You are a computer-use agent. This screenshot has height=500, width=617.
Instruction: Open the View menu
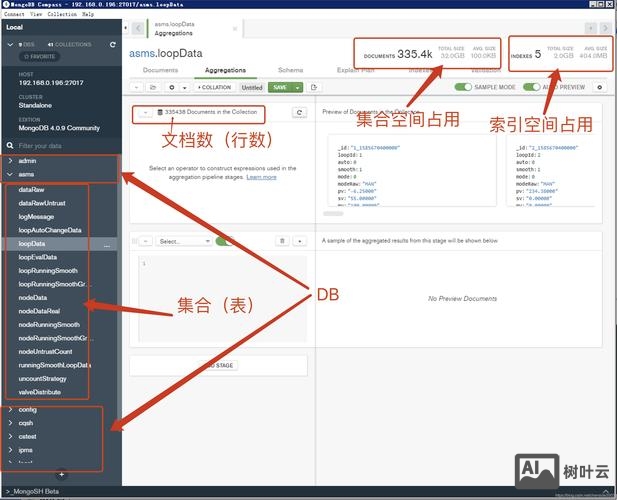36,14
